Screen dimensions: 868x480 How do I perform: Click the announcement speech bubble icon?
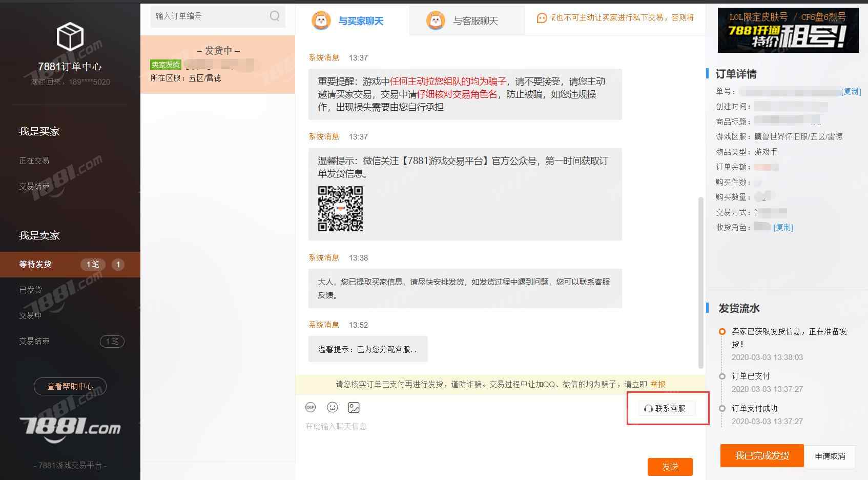tap(542, 18)
